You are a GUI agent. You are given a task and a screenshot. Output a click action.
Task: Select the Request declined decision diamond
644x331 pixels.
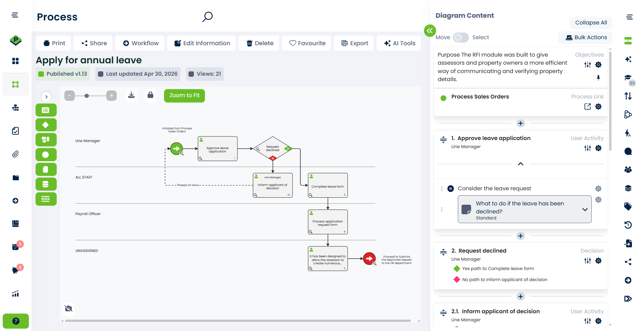click(273, 148)
